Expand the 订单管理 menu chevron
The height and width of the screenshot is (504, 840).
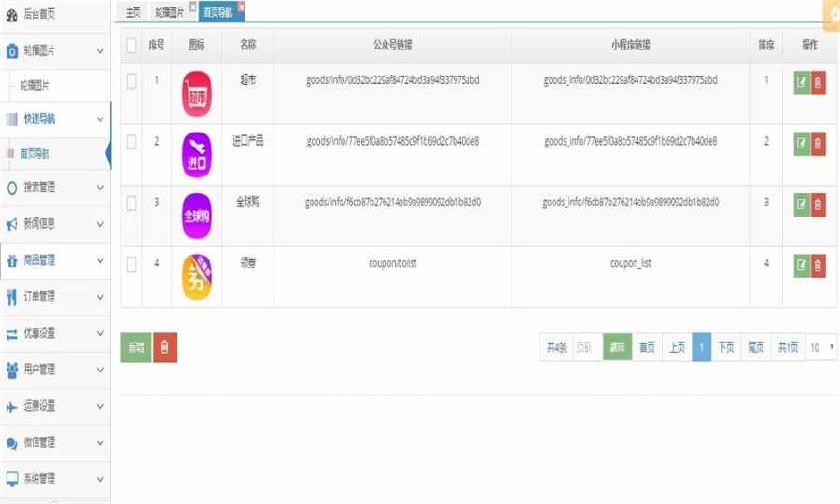pyautogui.click(x=100, y=297)
